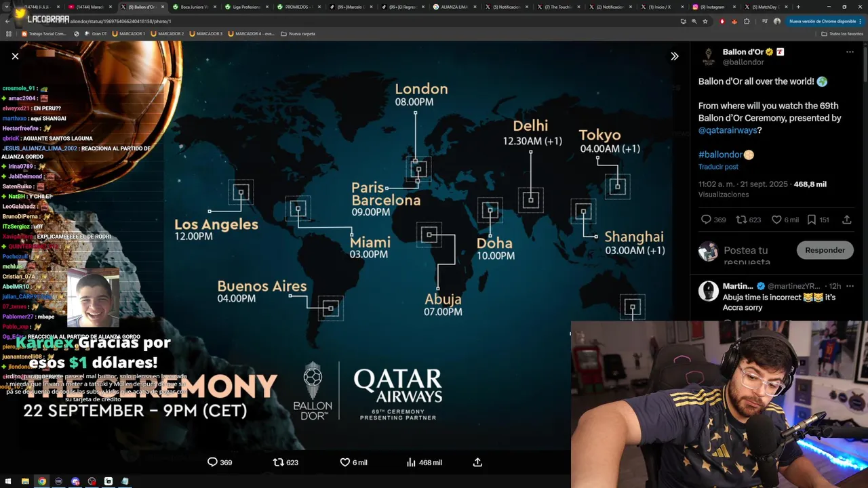Image resolution: width=868 pixels, height=488 pixels.
Task: Open Ballon d'Or profile avatar
Action: 708,56
